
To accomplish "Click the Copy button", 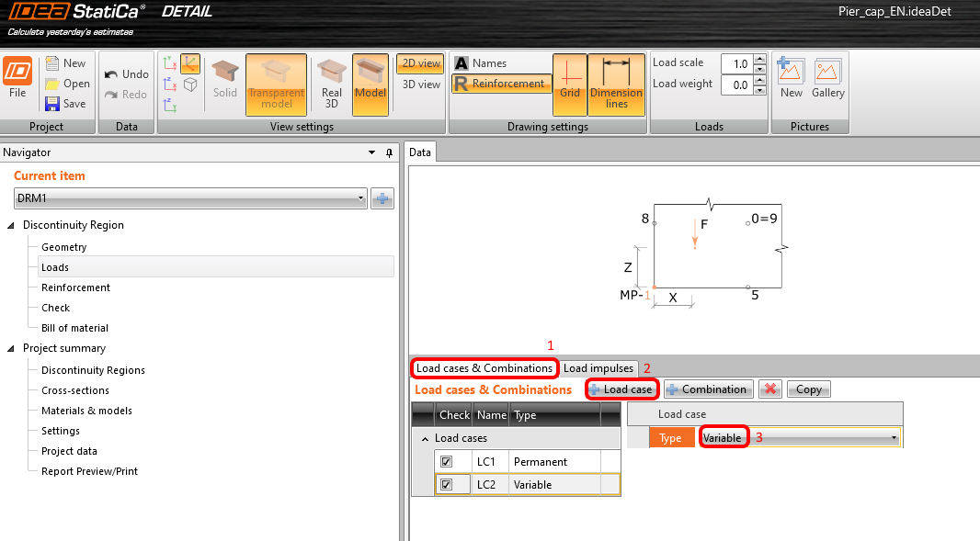I will [x=808, y=389].
